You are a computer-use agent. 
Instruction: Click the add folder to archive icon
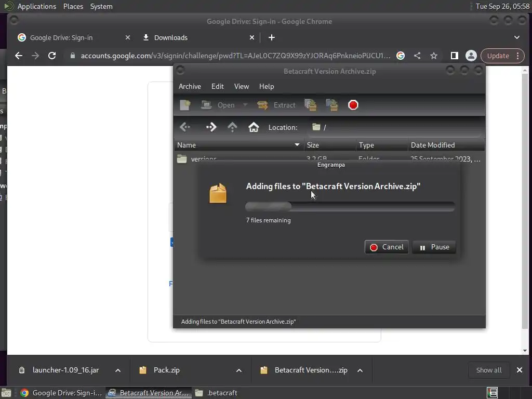coord(332,105)
